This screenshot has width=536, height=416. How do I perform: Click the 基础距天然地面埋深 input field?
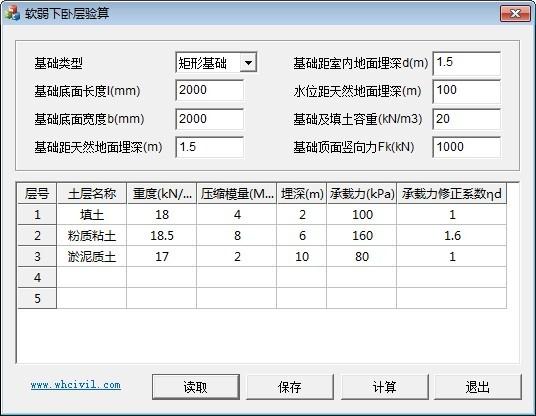point(210,147)
